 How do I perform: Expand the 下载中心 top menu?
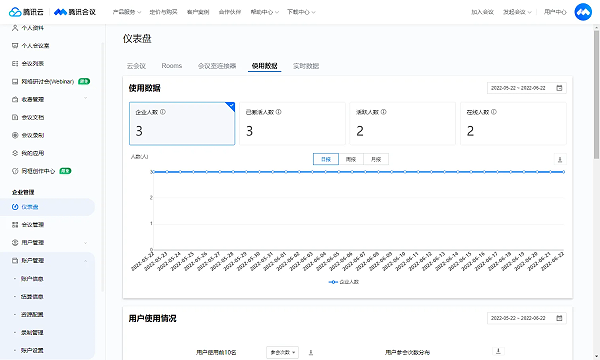tap(301, 12)
